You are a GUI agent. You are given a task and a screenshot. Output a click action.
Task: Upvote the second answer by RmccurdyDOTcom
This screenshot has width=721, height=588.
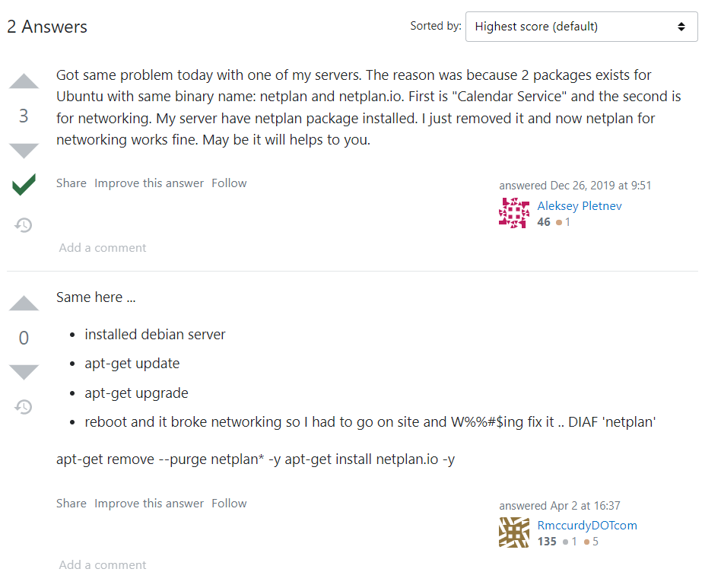click(24, 303)
